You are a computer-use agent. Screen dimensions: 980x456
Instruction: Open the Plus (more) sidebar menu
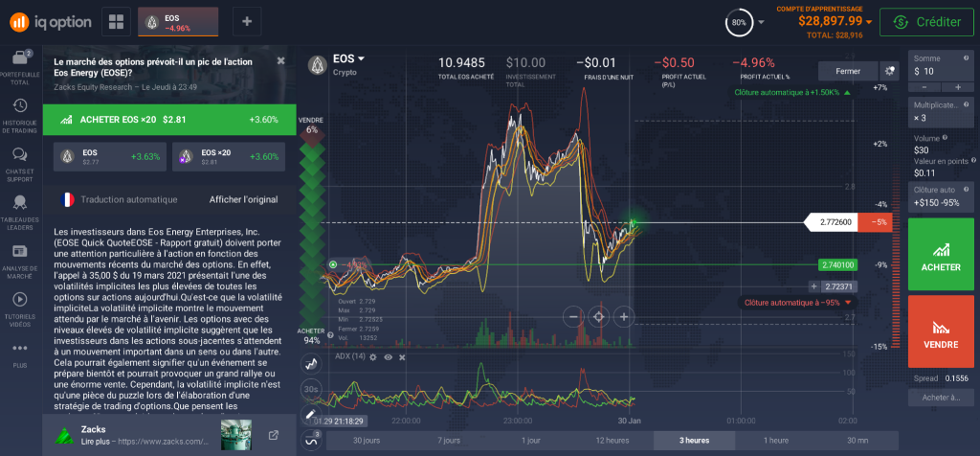tap(19, 354)
